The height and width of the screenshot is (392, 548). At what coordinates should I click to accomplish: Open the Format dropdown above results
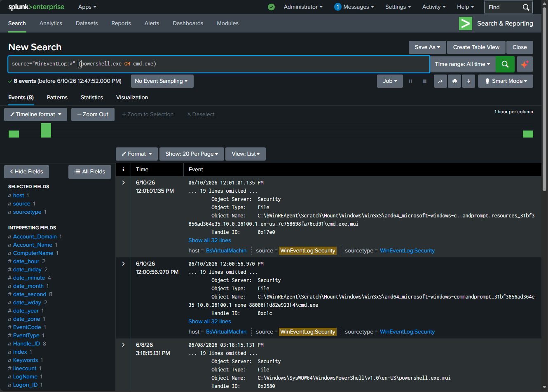[x=137, y=154]
